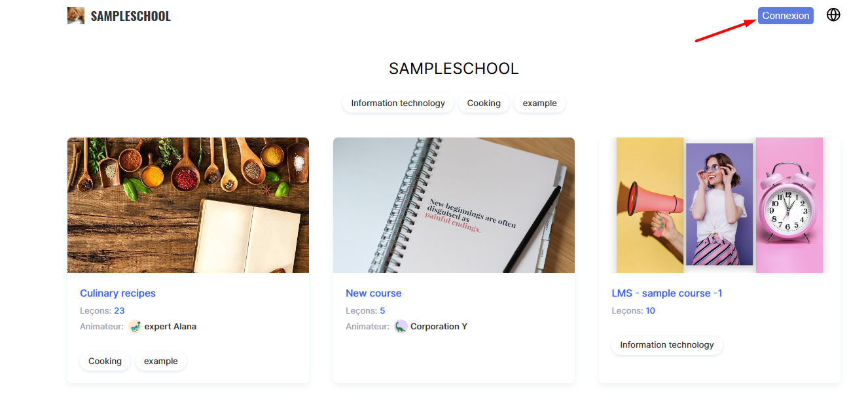868x404 pixels.
Task: Open the globe language selector icon
Action: click(833, 14)
